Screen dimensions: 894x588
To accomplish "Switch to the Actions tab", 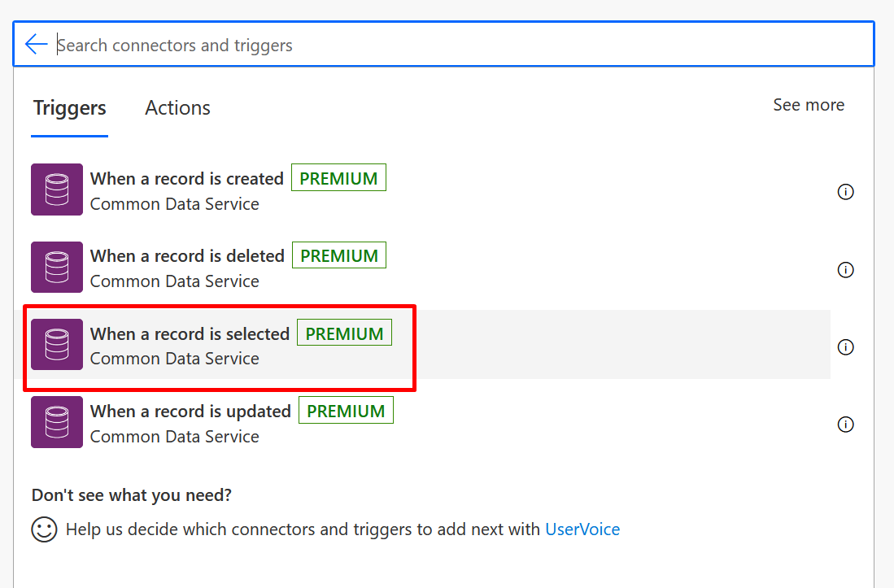I will tap(178, 107).
